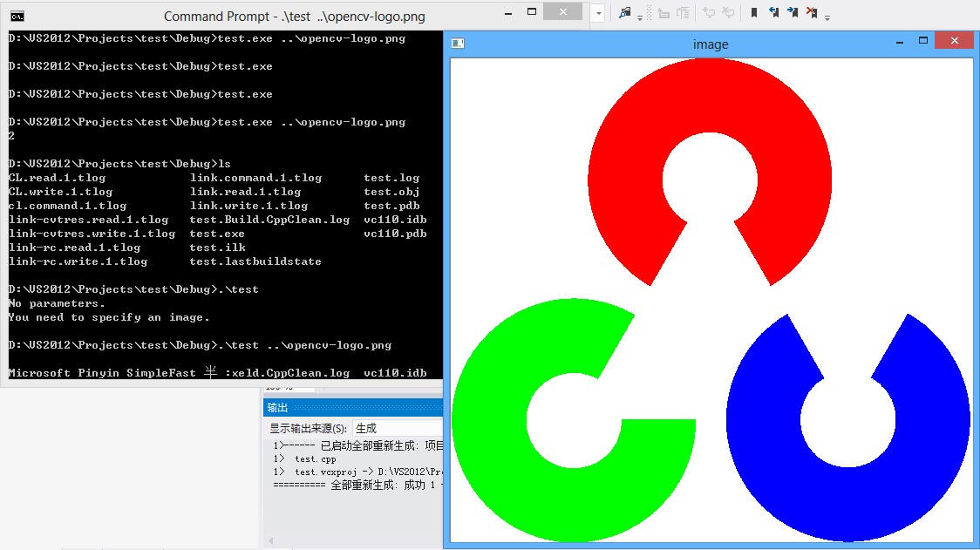980x550 pixels.
Task: Click test.obj in the listing
Action: point(391,192)
